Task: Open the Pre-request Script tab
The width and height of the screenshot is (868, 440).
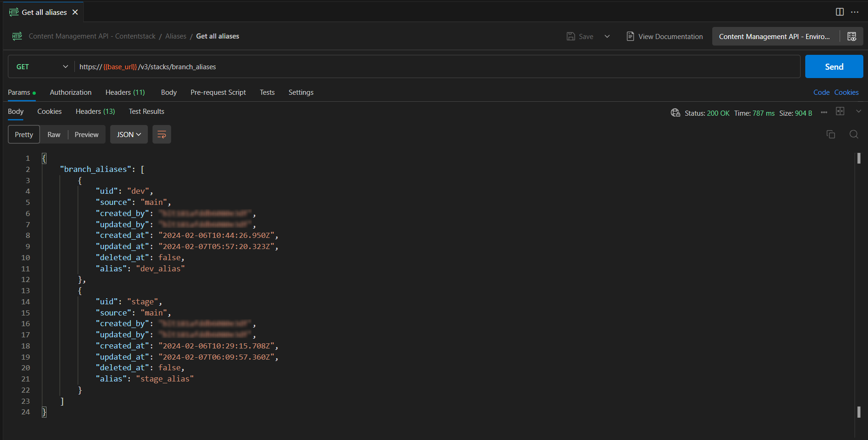Action: (x=218, y=92)
